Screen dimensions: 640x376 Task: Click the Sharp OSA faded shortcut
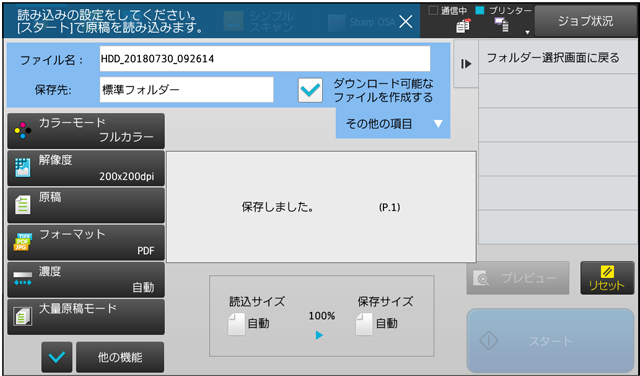(x=362, y=22)
